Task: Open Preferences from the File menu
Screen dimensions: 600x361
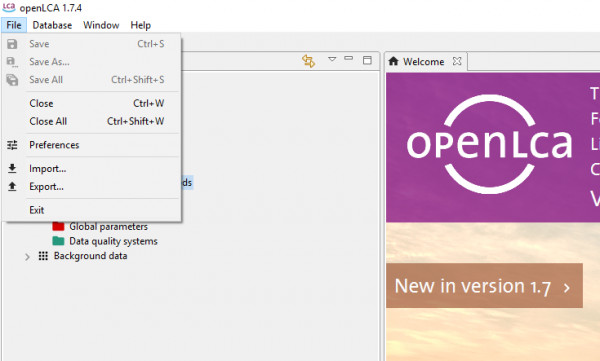Action: pos(91,145)
